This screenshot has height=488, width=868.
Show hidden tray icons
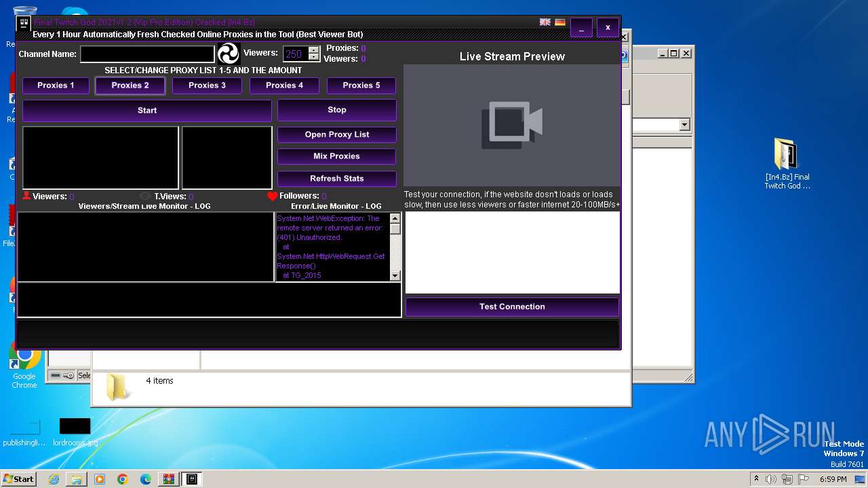point(757,479)
